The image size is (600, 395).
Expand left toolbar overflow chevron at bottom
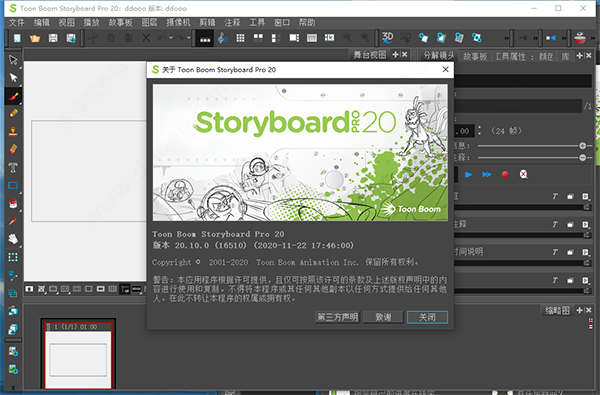[x=13, y=387]
